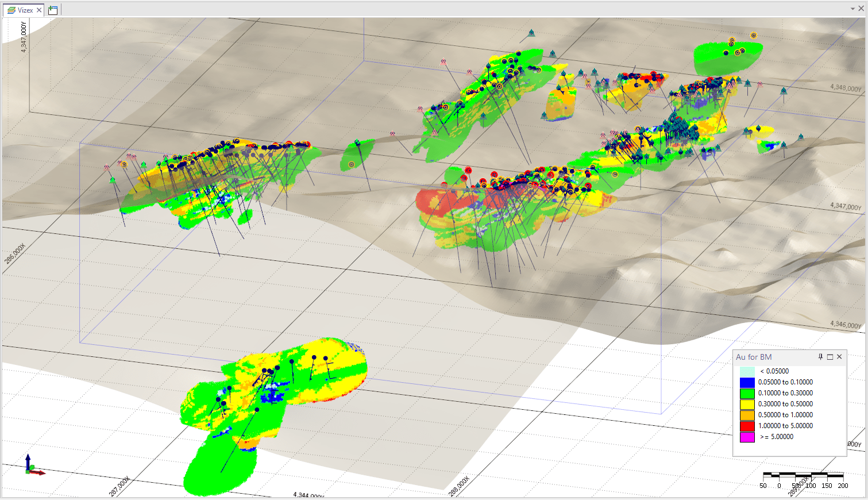Image resolution: width=868 pixels, height=500 pixels.
Task: Click the Au for BM legend title
Action: click(754, 357)
